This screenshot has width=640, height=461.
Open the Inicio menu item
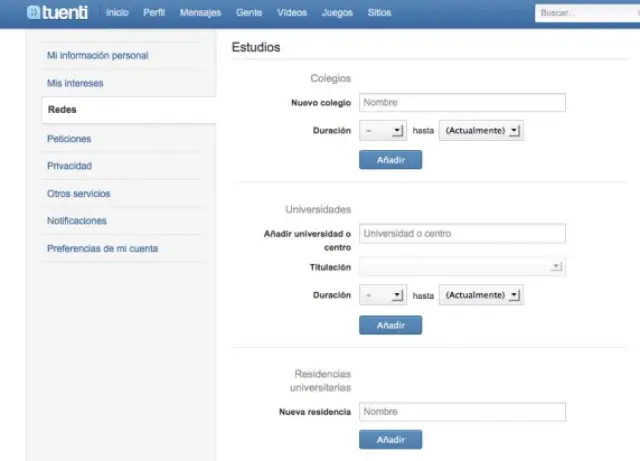pyautogui.click(x=117, y=13)
